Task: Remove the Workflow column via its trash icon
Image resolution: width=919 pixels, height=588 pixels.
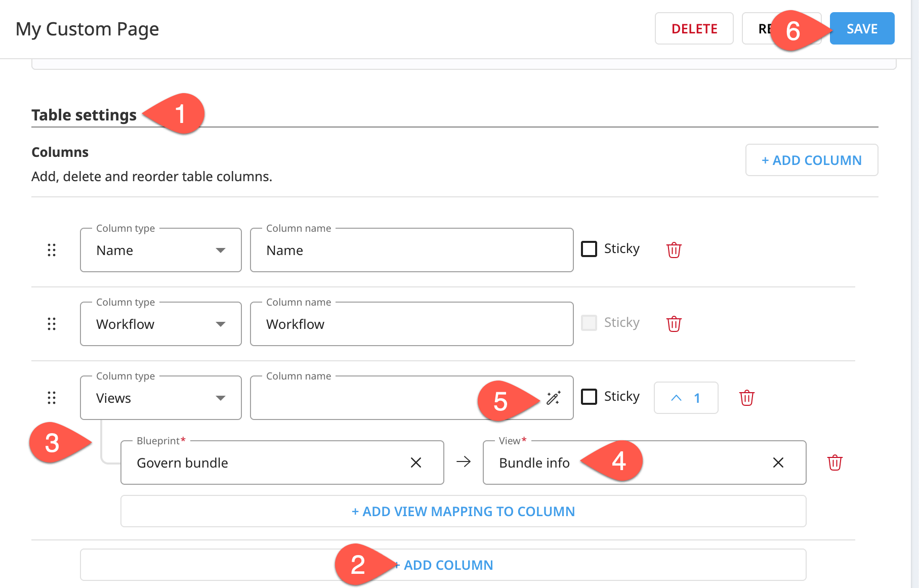Action: pyautogui.click(x=674, y=323)
